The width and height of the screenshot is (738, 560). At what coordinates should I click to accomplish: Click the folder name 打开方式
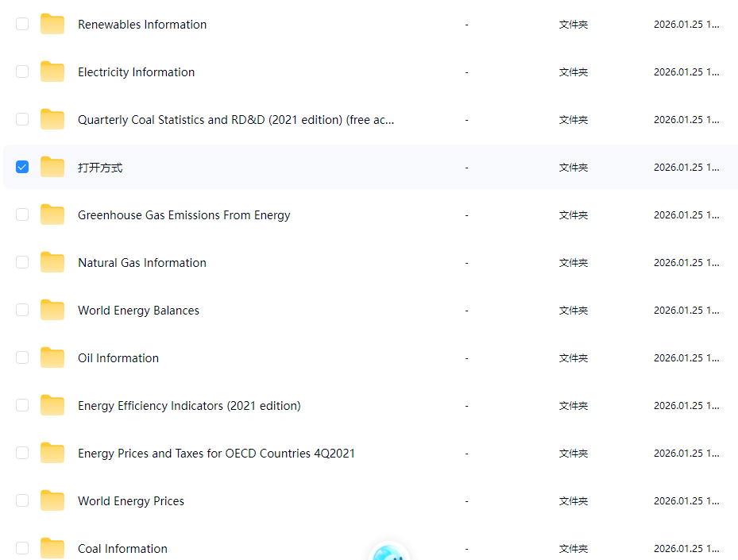coord(100,168)
